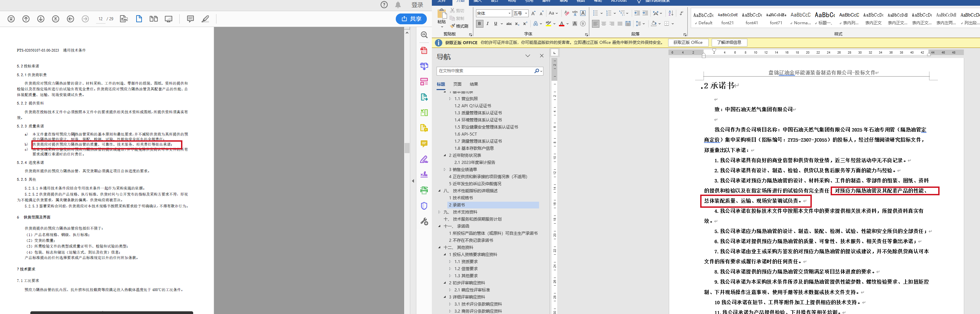Switch to the 页面 tab in navigation pane
Viewport: 980px width, 314px height.
[x=457, y=84]
